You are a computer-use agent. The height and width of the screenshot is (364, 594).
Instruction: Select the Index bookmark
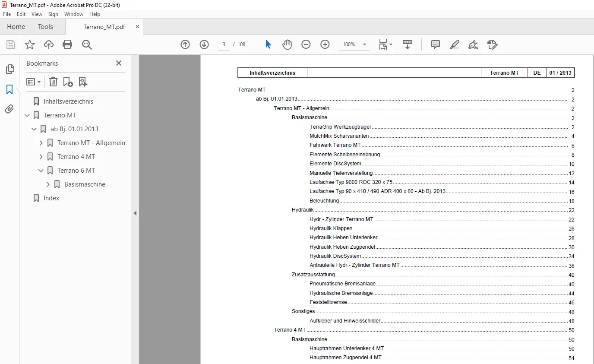(x=51, y=198)
